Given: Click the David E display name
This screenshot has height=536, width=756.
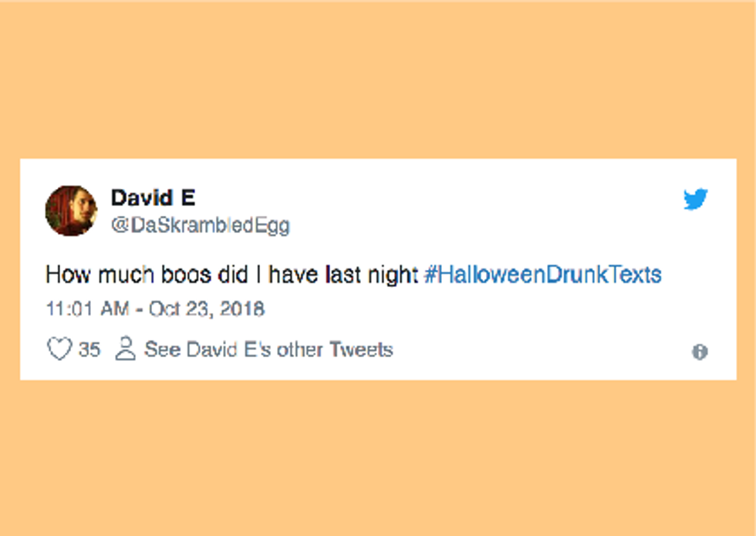Looking at the screenshot, I should (153, 198).
